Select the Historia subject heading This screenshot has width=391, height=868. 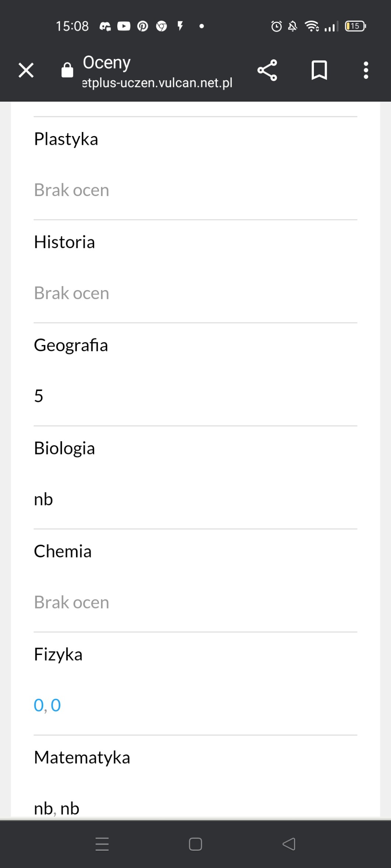pyautogui.click(x=65, y=242)
